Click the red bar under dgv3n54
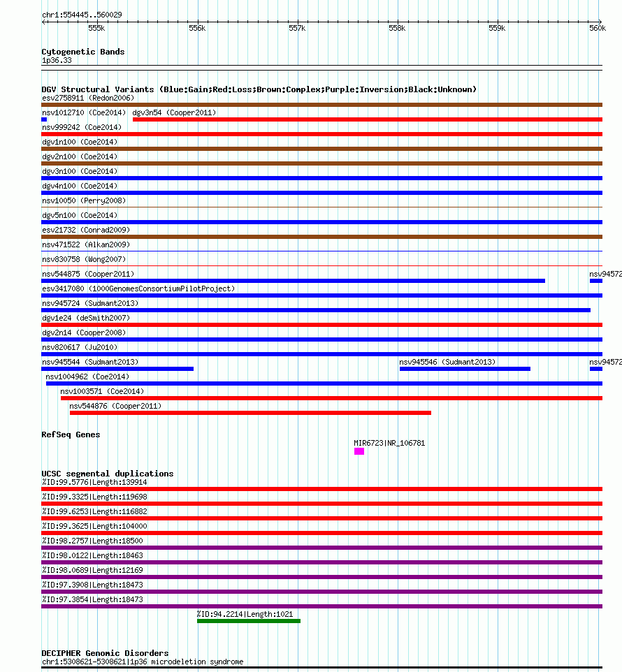This screenshot has width=622, height=672. 368,119
